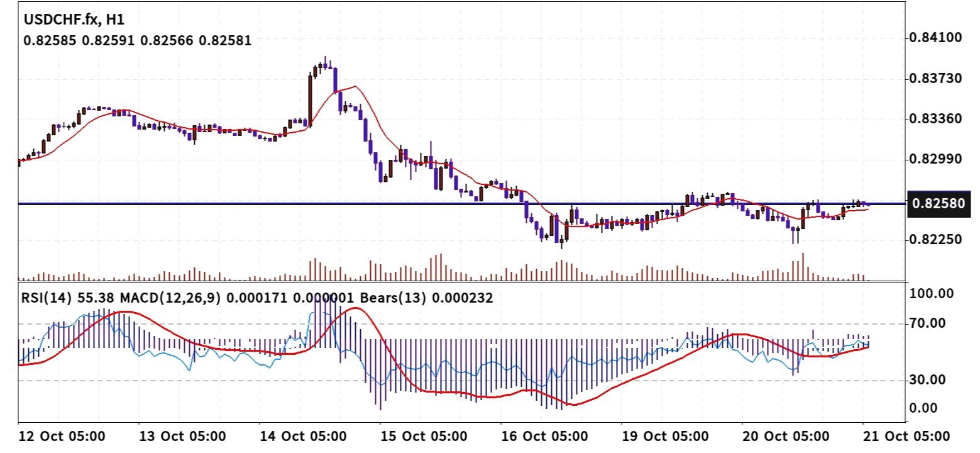Click the 0.84100 price axis label

coord(936,38)
